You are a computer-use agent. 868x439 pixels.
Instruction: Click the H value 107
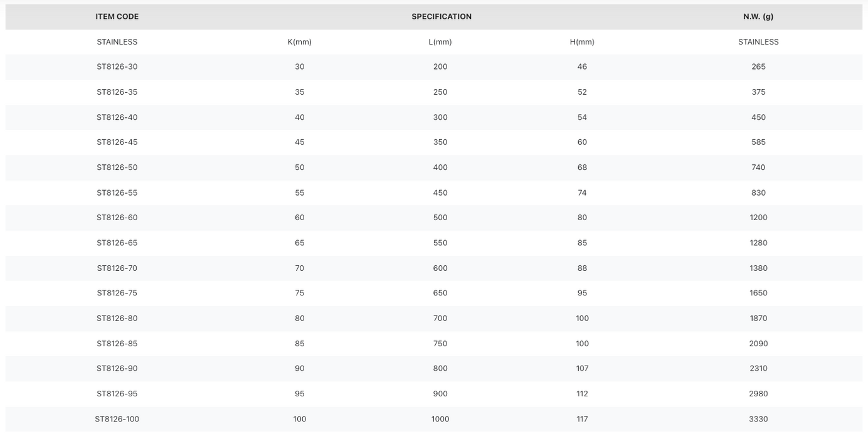point(582,369)
